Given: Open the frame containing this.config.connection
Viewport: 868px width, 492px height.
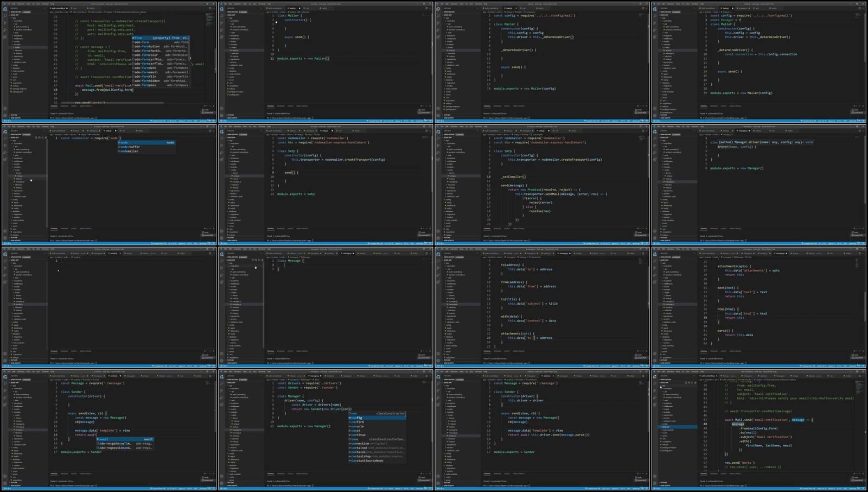Looking at the screenshot, I should pyautogui.click(x=759, y=61).
